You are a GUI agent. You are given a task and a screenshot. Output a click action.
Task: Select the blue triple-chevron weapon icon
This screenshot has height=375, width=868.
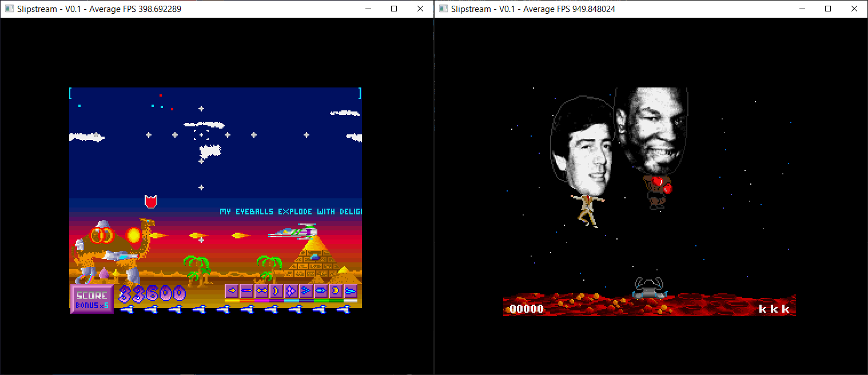(x=306, y=291)
